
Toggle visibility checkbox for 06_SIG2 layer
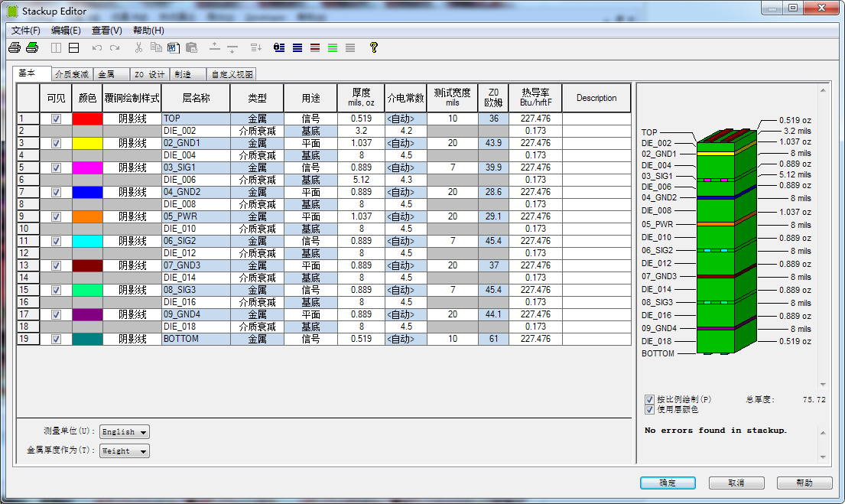[56, 241]
